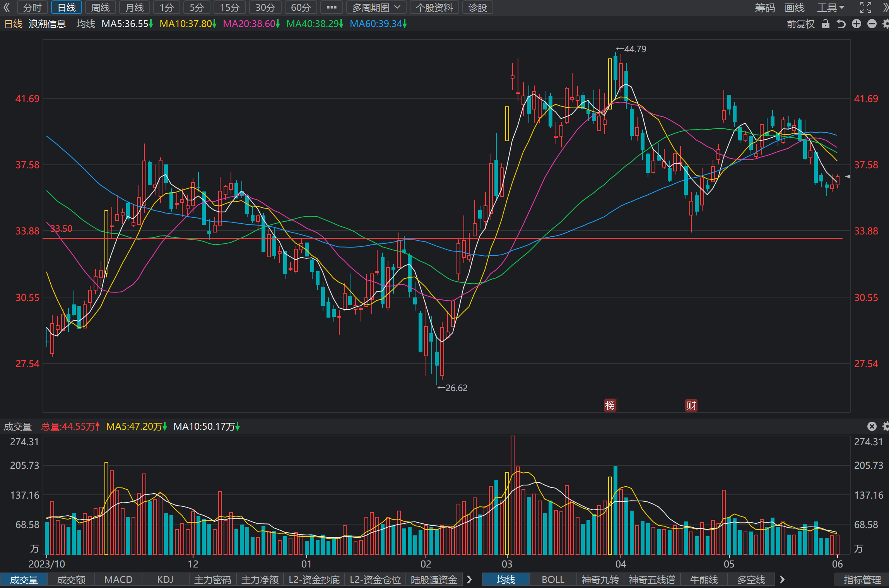Screen dimensions: 889x588
Task: Click the MA20:38.60 indicator value
Action: (x=251, y=24)
